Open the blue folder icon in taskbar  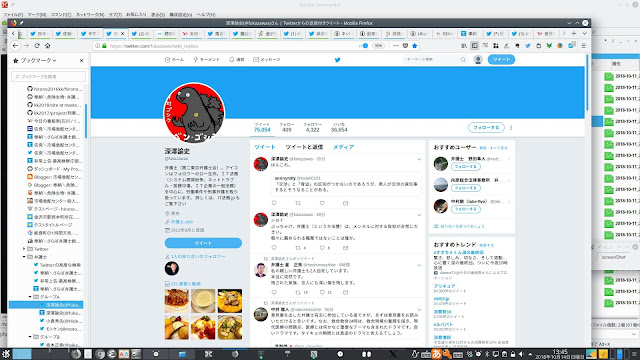tap(182, 354)
